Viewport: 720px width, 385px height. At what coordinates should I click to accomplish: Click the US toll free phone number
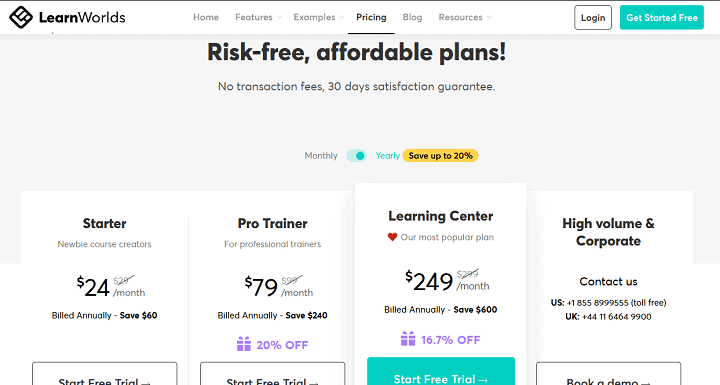pyautogui.click(x=616, y=303)
